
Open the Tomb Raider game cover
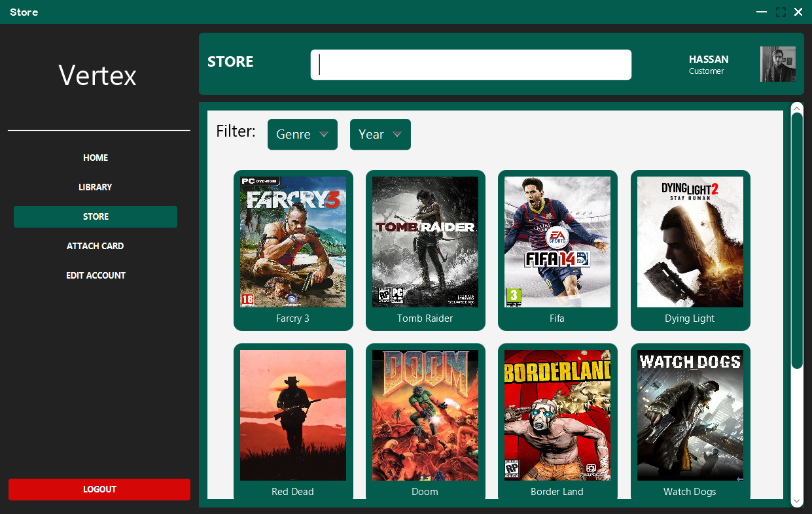point(425,242)
